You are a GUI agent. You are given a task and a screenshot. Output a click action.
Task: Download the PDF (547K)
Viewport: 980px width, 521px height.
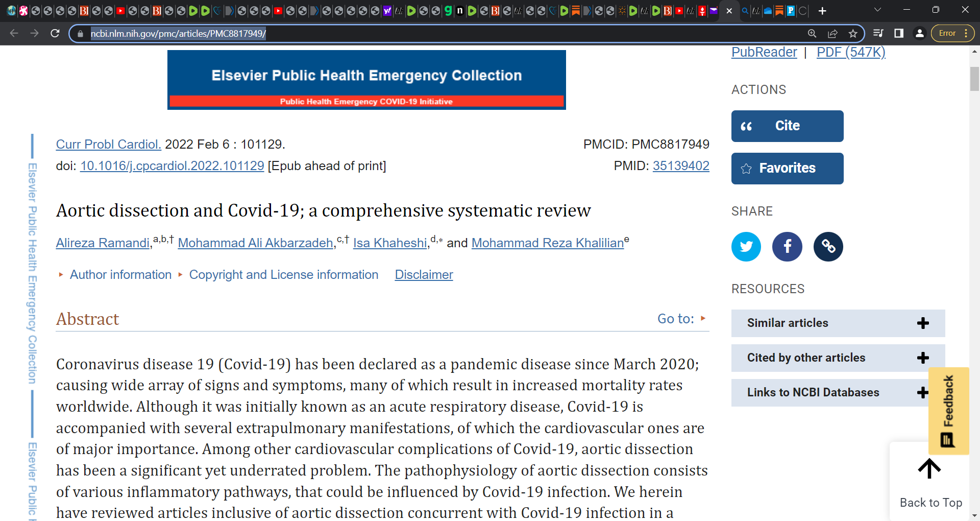point(851,52)
